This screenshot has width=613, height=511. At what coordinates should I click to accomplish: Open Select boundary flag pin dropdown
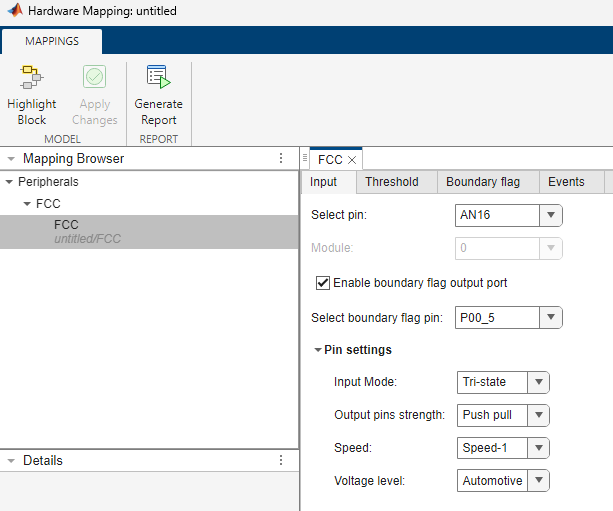[551, 318]
